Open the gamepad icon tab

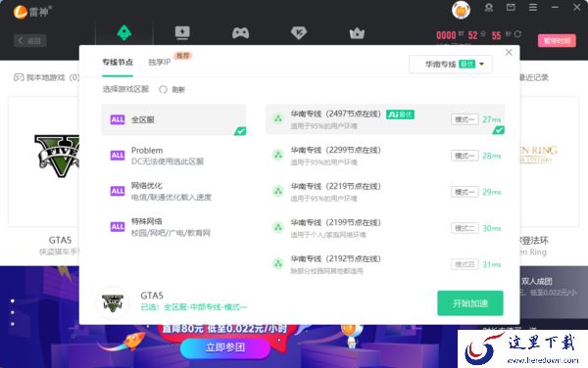coord(240,33)
